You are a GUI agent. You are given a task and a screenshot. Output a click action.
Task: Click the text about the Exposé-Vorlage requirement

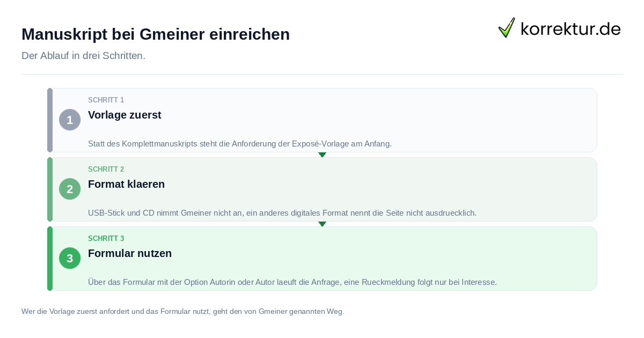coord(240,144)
